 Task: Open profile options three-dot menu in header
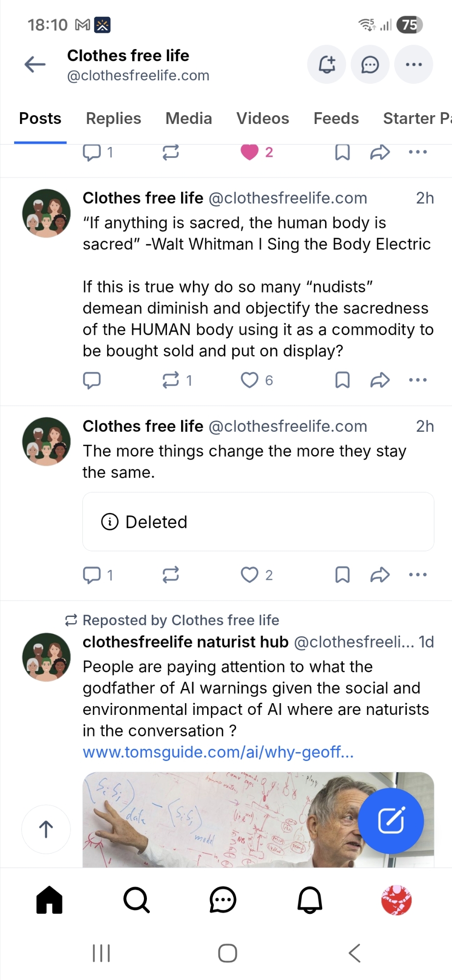click(414, 65)
